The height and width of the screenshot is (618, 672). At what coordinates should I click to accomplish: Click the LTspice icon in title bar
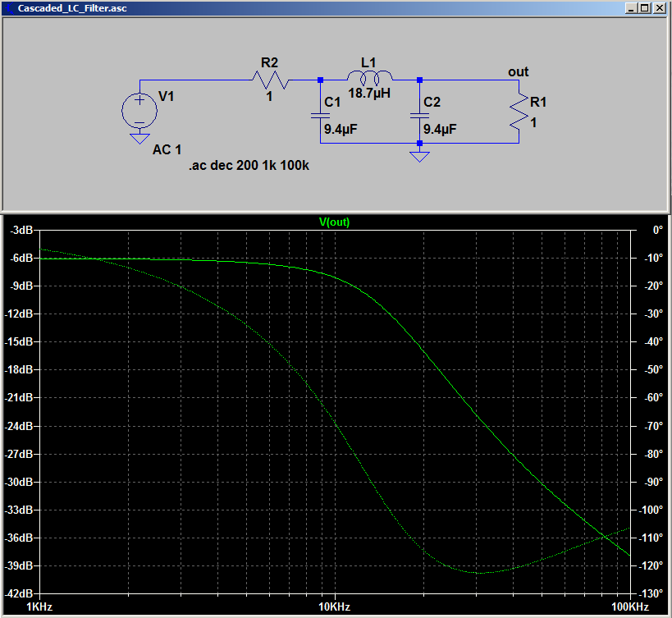(x=8, y=8)
